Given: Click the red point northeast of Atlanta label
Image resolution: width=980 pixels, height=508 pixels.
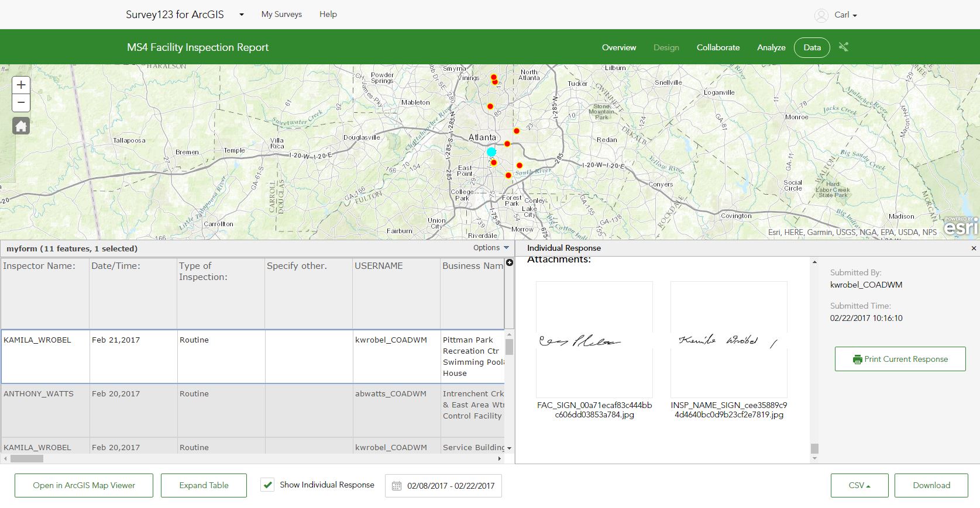Looking at the screenshot, I should coord(517,131).
